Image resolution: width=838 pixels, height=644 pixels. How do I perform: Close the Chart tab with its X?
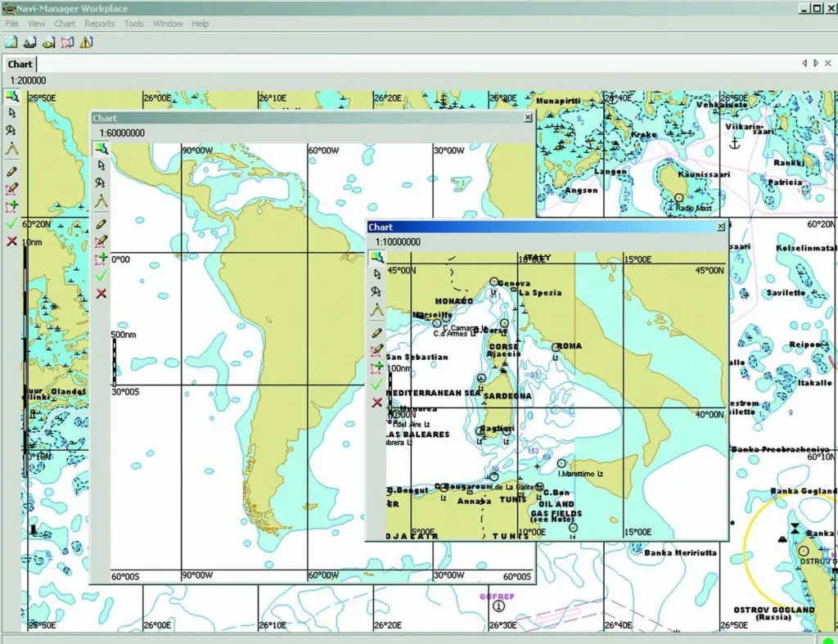[828, 63]
